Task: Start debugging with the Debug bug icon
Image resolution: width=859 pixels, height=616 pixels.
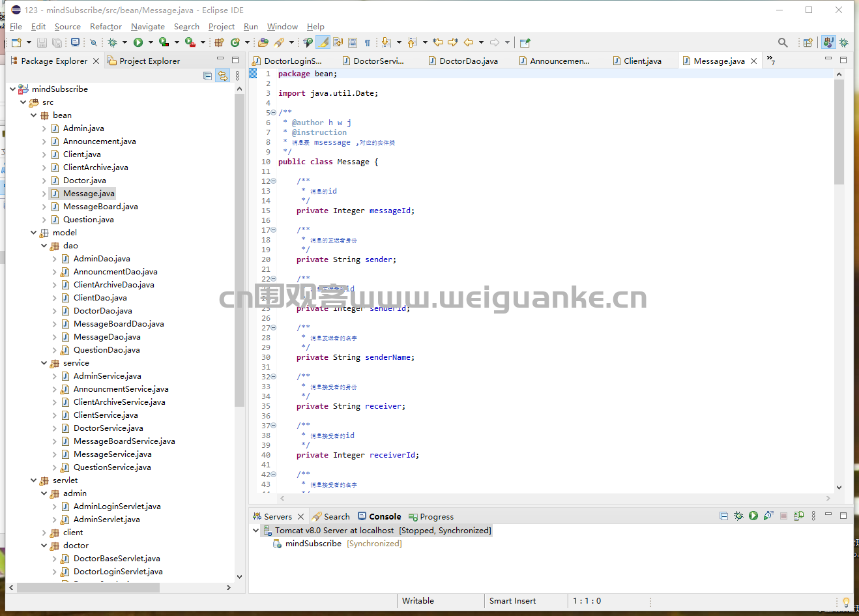Action: coord(112,42)
